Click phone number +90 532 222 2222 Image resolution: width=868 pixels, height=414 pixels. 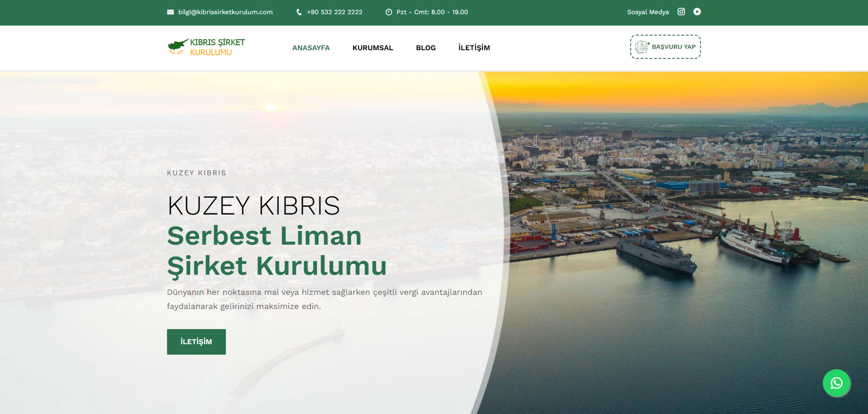335,12
